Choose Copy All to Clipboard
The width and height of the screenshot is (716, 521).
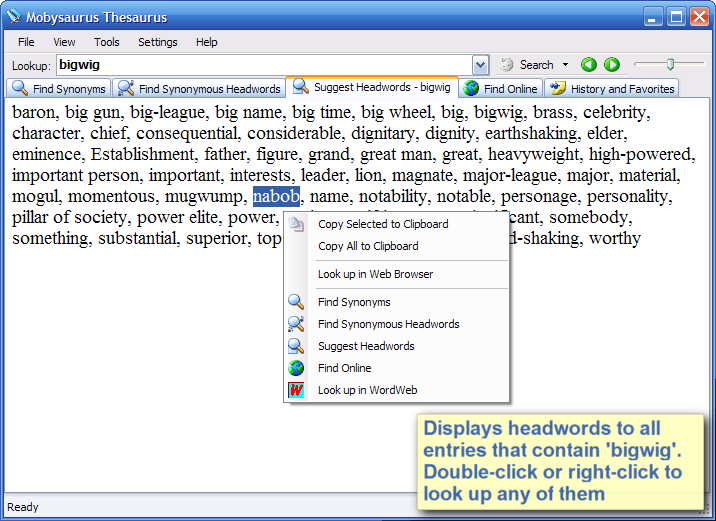point(396,246)
